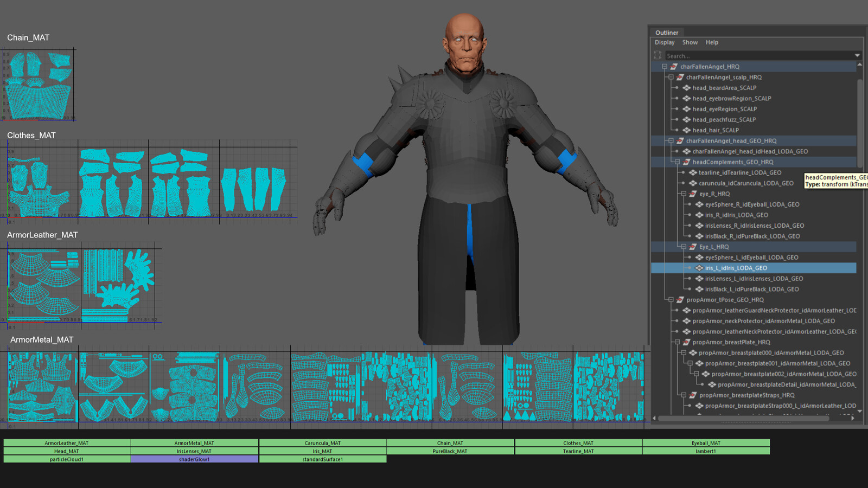This screenshot has width=868, height=488.
Task: Collapse the propArmor_breastplate001_idArmorMetal node
Action: point(690,363)
